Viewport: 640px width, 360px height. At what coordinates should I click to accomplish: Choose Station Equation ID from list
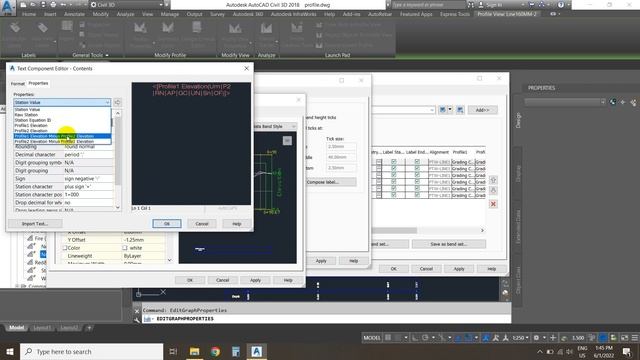(62, 120)
